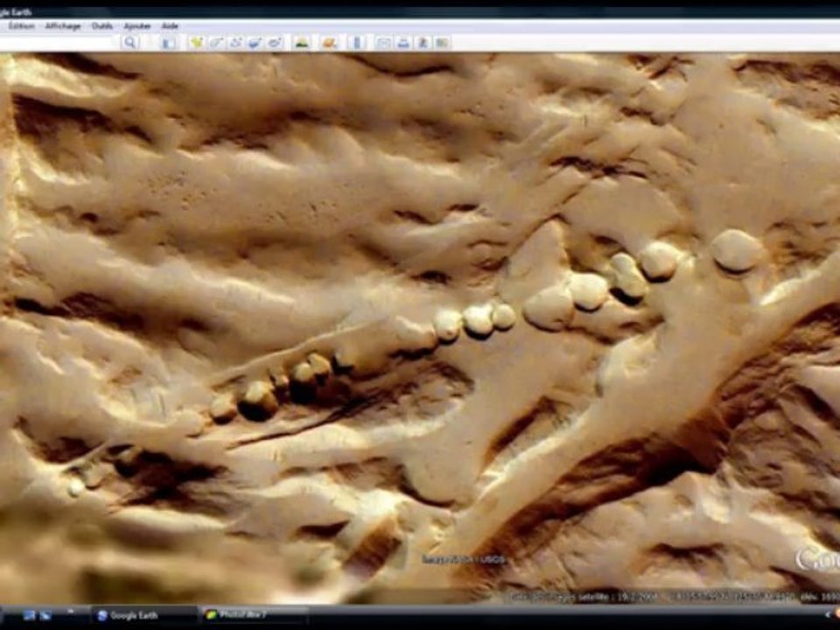This screenshot has width=840, height=630.
Task: Toggle the sidebar panel icon
Action: coord(169,43)
